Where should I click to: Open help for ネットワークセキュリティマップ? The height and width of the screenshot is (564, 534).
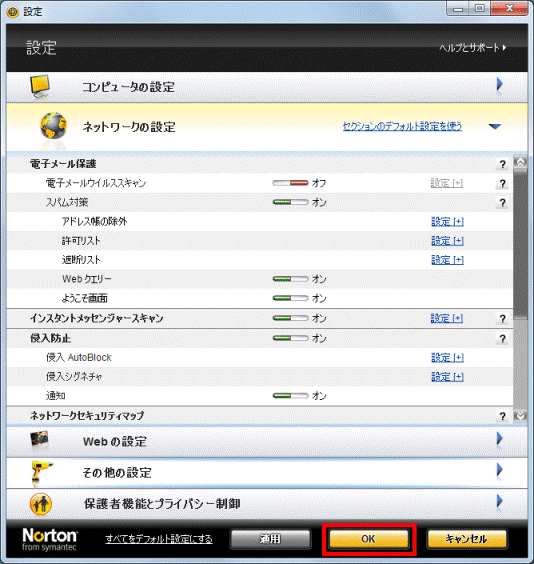pos(502,416)
